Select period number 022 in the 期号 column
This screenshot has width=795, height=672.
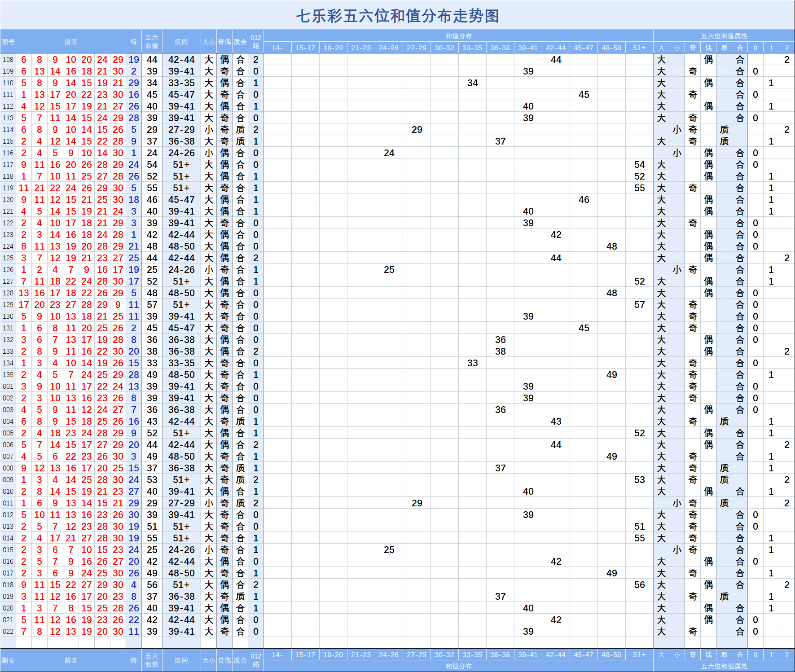(8, 632)
